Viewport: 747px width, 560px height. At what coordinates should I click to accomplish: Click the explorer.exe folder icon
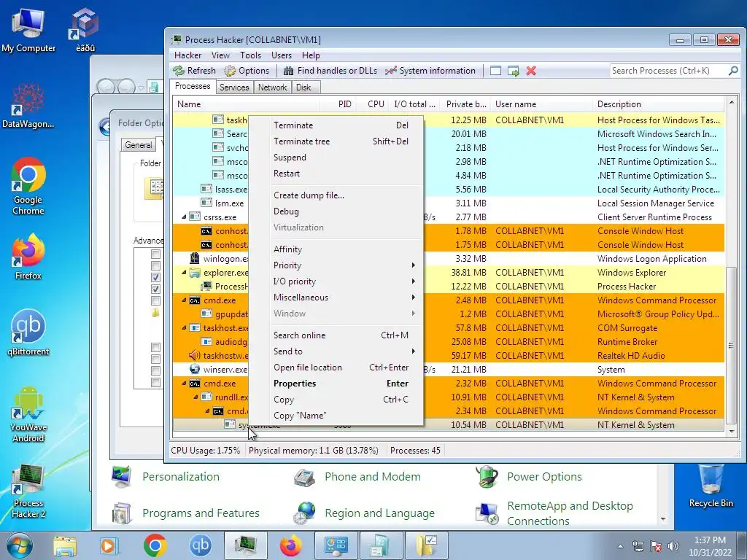(194, 273)
